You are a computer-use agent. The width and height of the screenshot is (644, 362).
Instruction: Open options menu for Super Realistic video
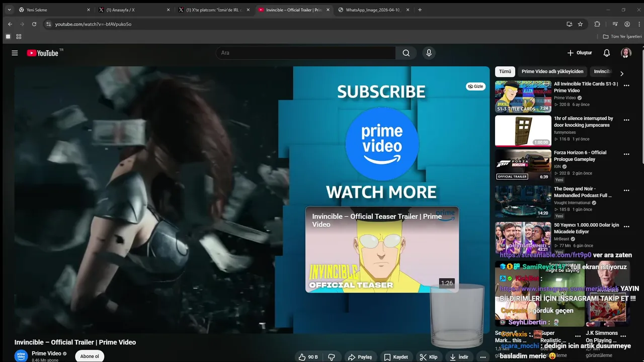pyautogui.click(x=578, y=336)
